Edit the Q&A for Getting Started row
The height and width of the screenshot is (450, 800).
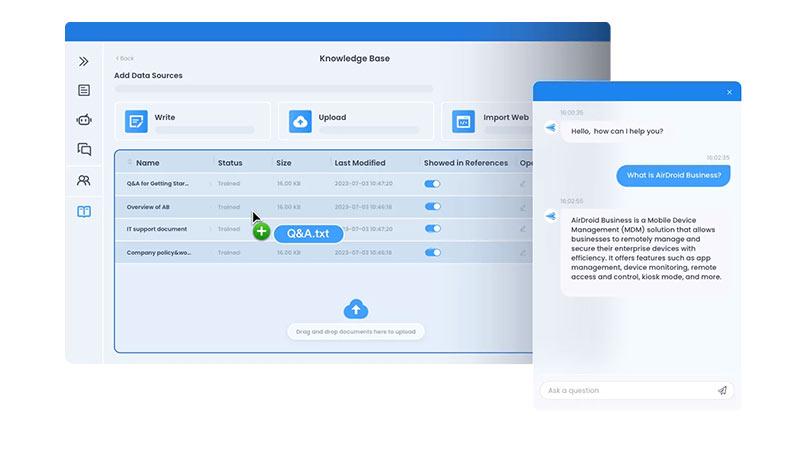523,184
